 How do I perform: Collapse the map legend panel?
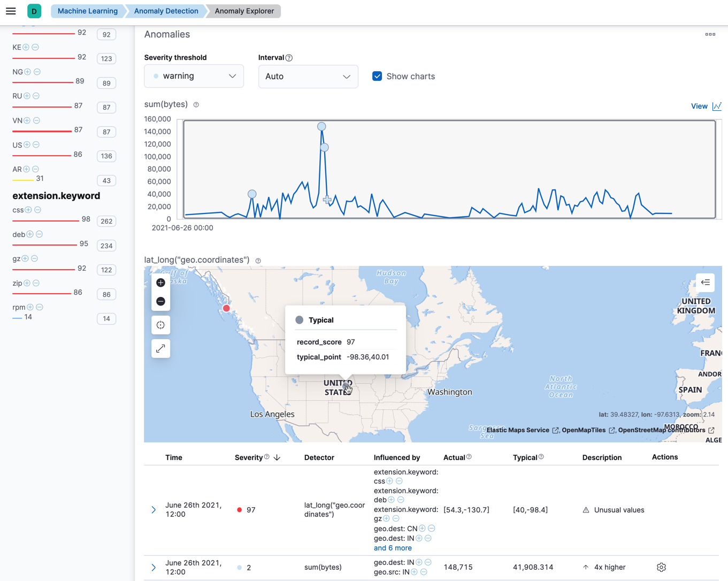pyautogui.click(x=705, y=282)
